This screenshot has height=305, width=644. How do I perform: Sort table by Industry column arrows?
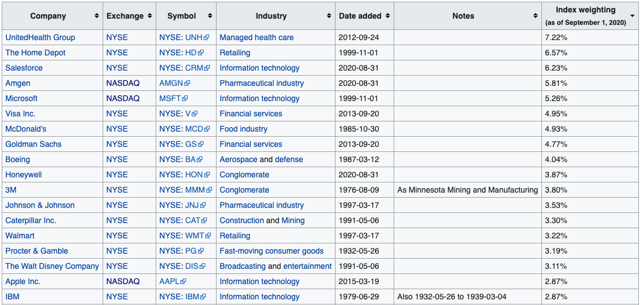329,16
